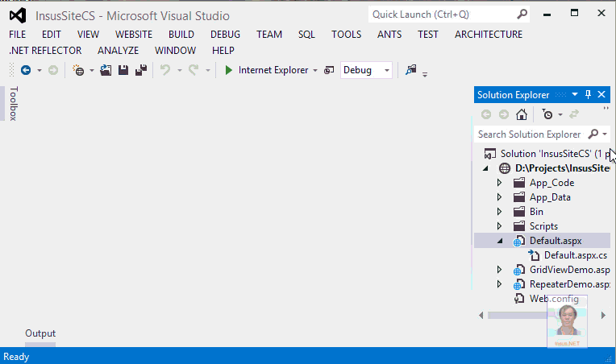Click the Save All toolbar icon
This screenshot has width=616, height=364.
[x=141, y=70]
